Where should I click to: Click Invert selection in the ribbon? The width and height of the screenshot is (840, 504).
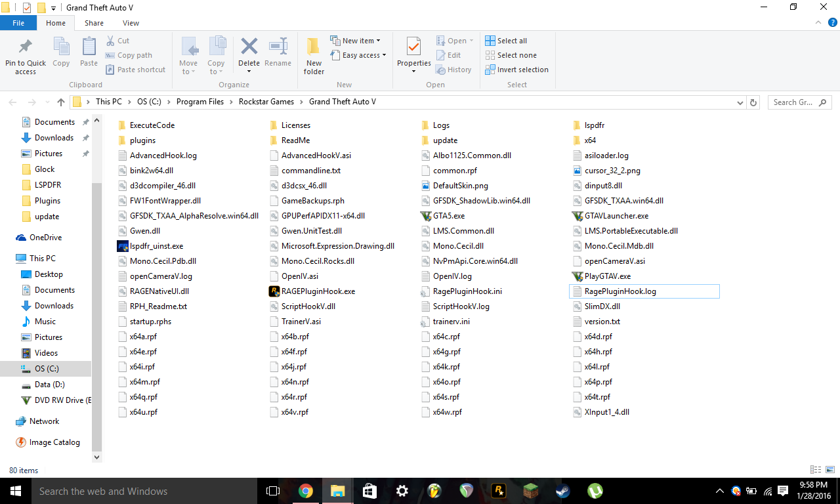(516, 70)
